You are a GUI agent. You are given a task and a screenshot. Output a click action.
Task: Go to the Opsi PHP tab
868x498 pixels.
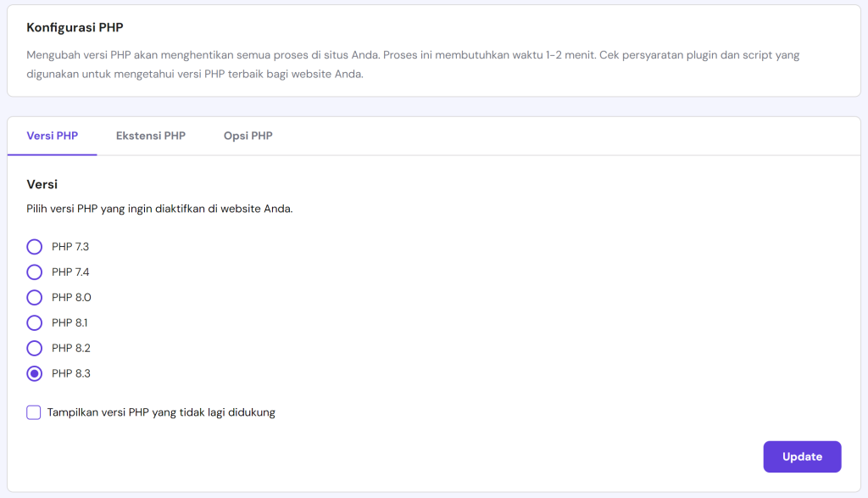coord(248,136)
